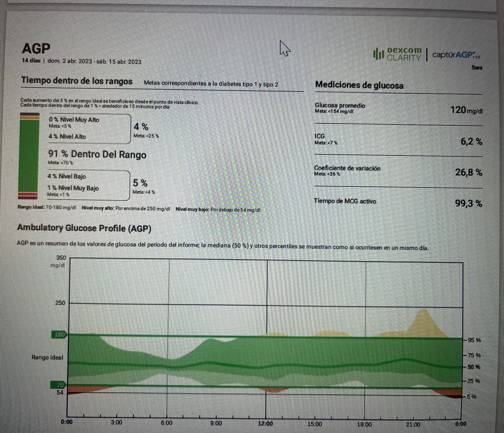The width and height of the screenshot is (504, 433).
Task: Click the Dexcom Clarity logo
Action: tap(397, 54)
